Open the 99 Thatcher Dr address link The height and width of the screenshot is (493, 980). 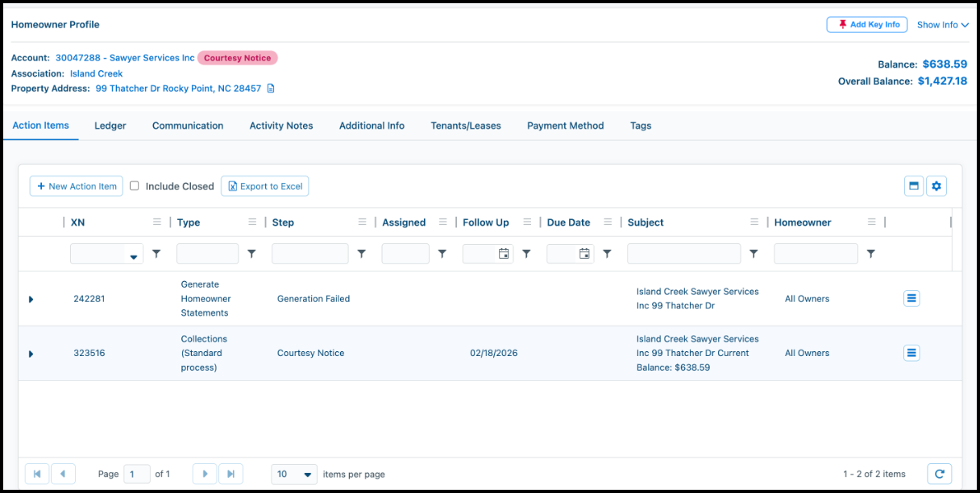(178, 89)
